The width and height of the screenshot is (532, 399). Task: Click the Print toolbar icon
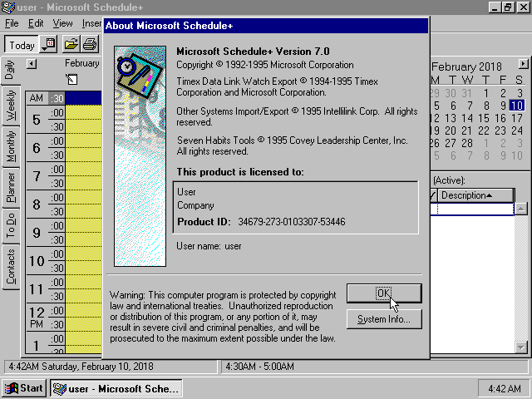90,44
